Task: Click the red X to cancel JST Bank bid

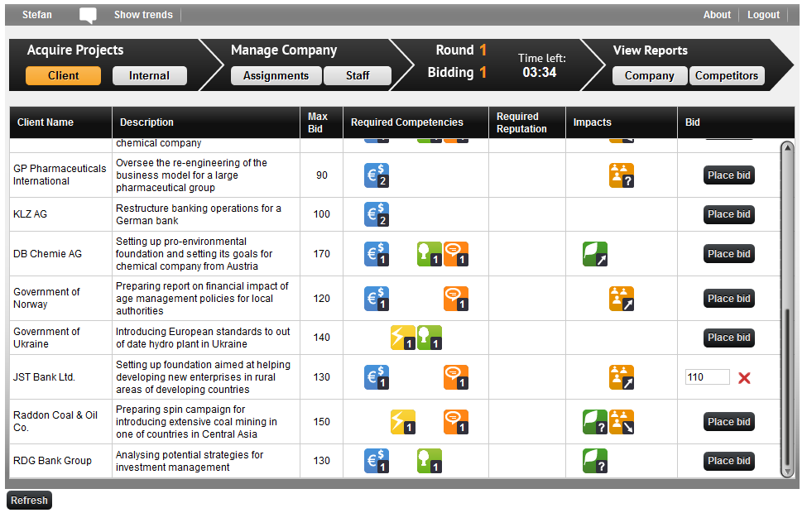Action: (x=744, y=377)
